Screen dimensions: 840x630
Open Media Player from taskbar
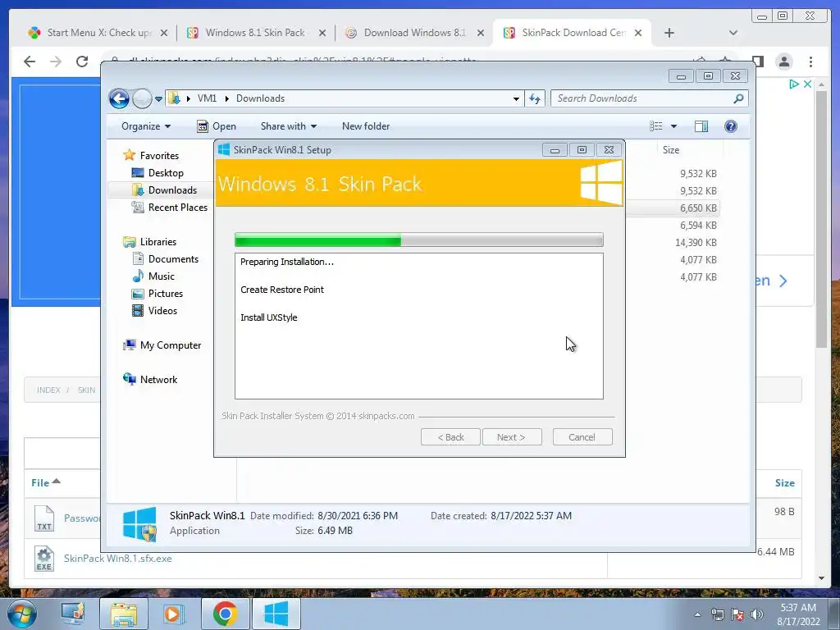(174, 614)
